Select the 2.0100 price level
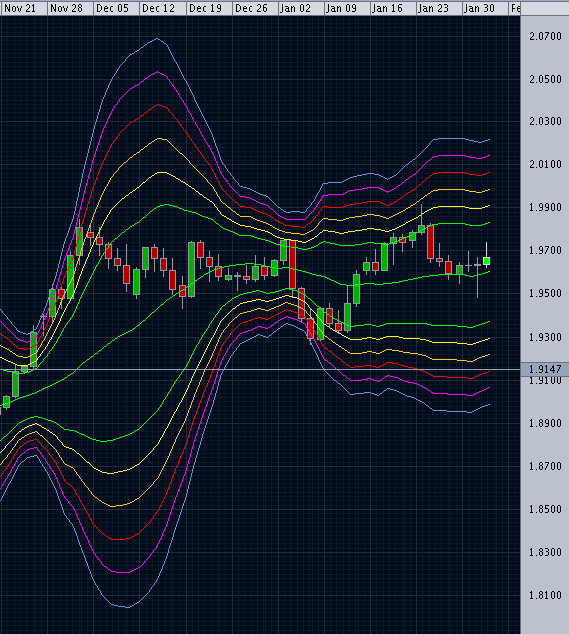Viewport: 569px width, 634px height. 546,164
